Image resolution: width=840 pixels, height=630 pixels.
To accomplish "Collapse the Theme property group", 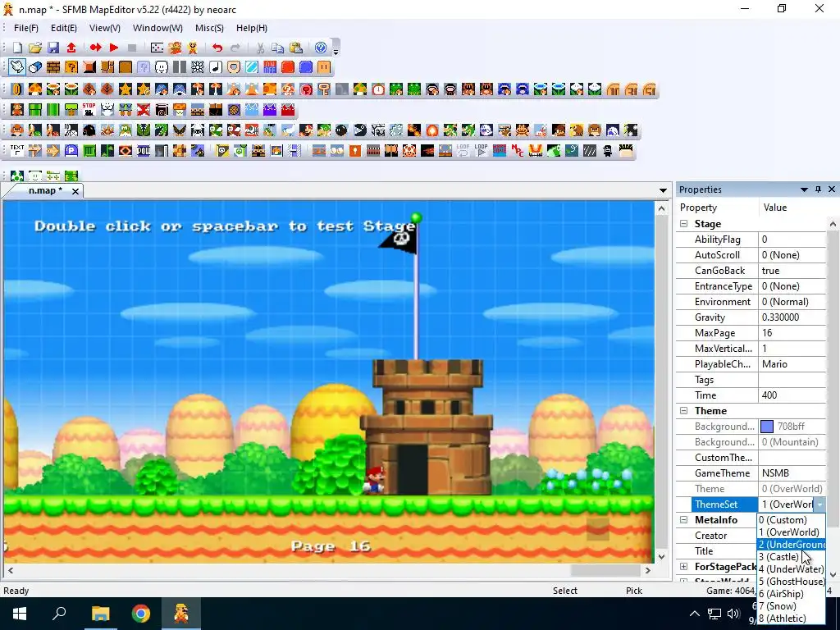I will (684, 411).
